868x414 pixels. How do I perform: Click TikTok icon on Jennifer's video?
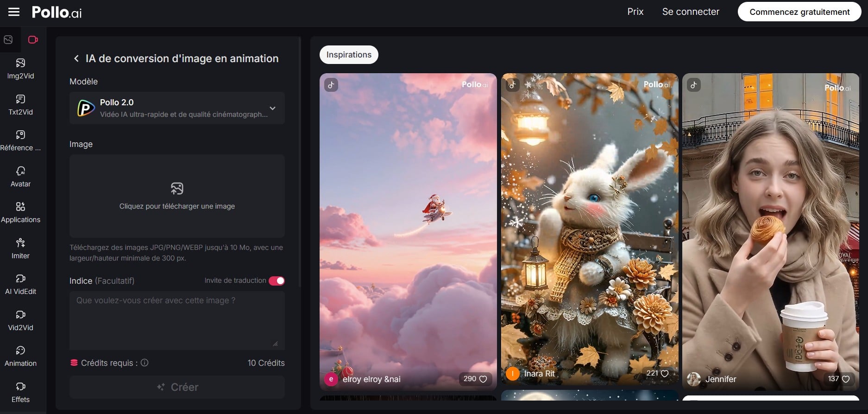click(x=694, y=85)
